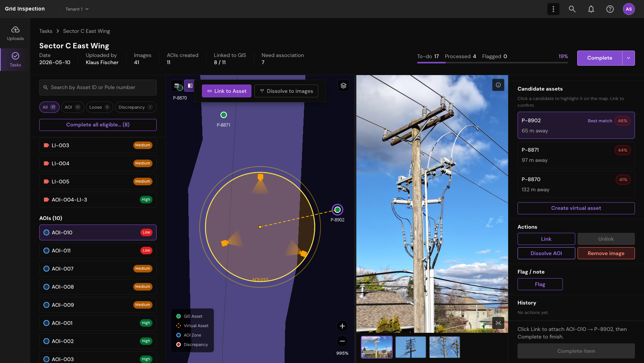Click Create virtual asset button
Screen dimensions: 644x363
576,208
